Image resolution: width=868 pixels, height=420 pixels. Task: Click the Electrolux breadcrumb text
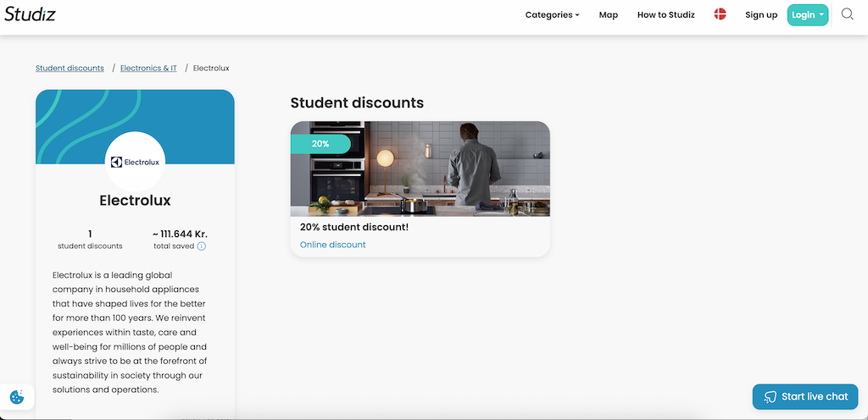click(211, 68)
